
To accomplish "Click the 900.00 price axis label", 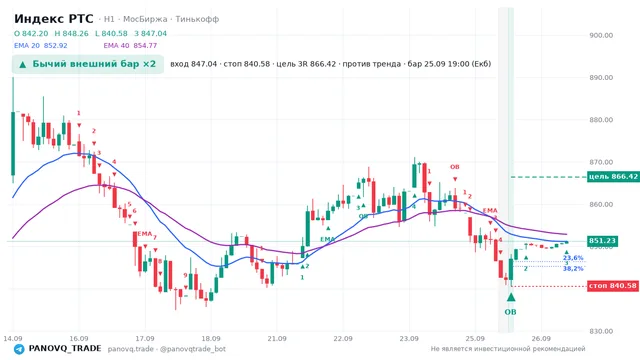I will coord(601,36).
